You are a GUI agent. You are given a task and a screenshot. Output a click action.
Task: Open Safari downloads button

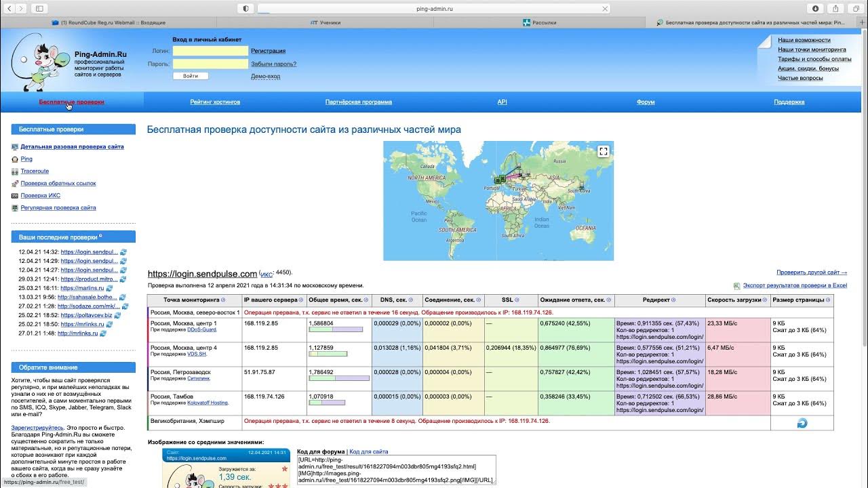(816, 8)
